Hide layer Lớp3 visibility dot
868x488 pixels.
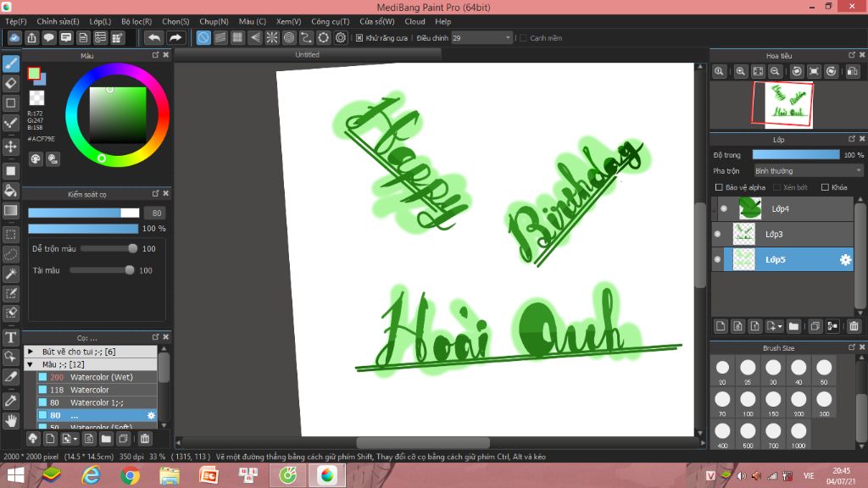click(x=717, y=234)
